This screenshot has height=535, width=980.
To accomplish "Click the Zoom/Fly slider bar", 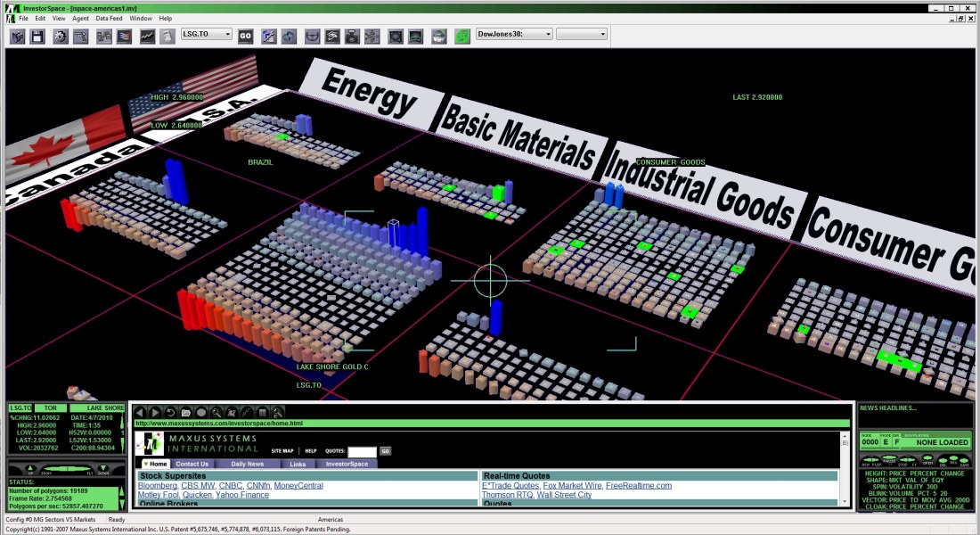I will (x=67, y=469).
